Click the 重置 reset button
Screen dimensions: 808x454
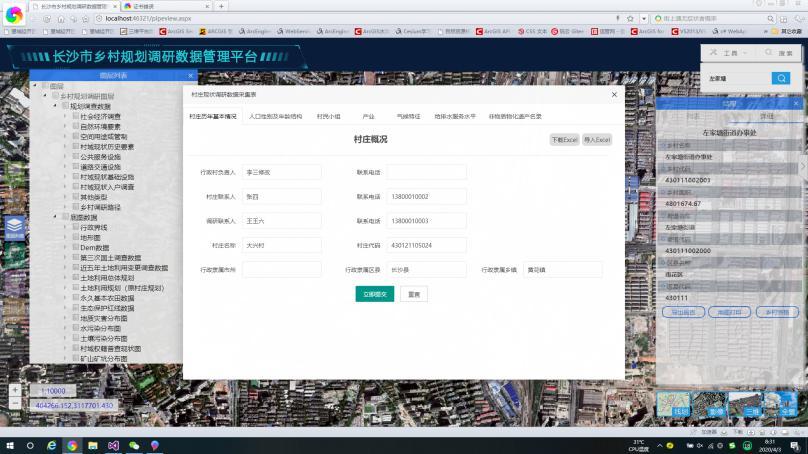click(414, 294)
